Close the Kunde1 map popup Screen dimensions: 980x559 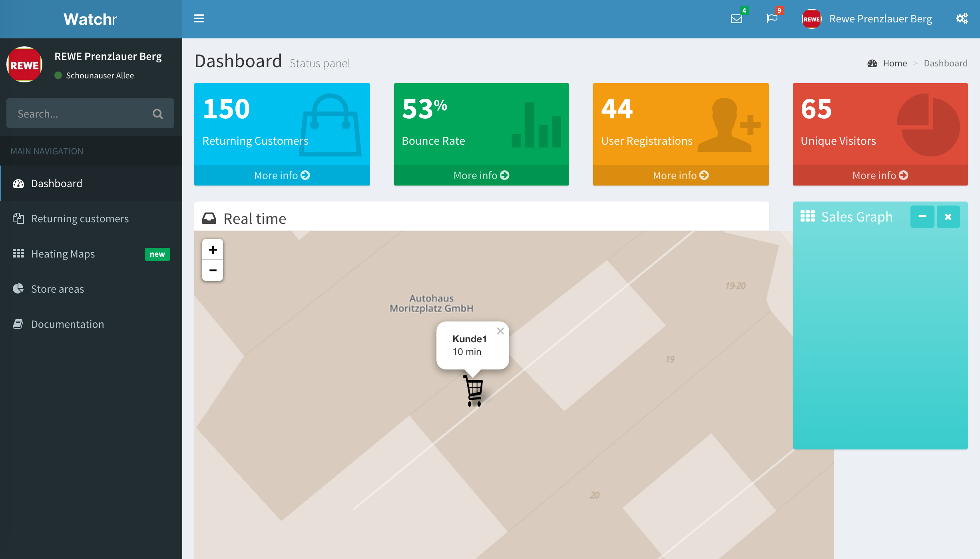tap(500, 331)
